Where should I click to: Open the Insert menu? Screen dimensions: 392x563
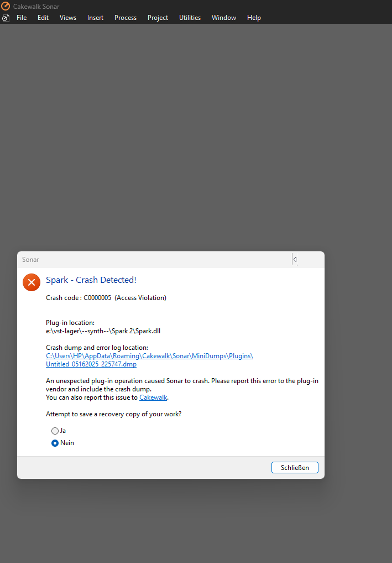pos(95,18)
